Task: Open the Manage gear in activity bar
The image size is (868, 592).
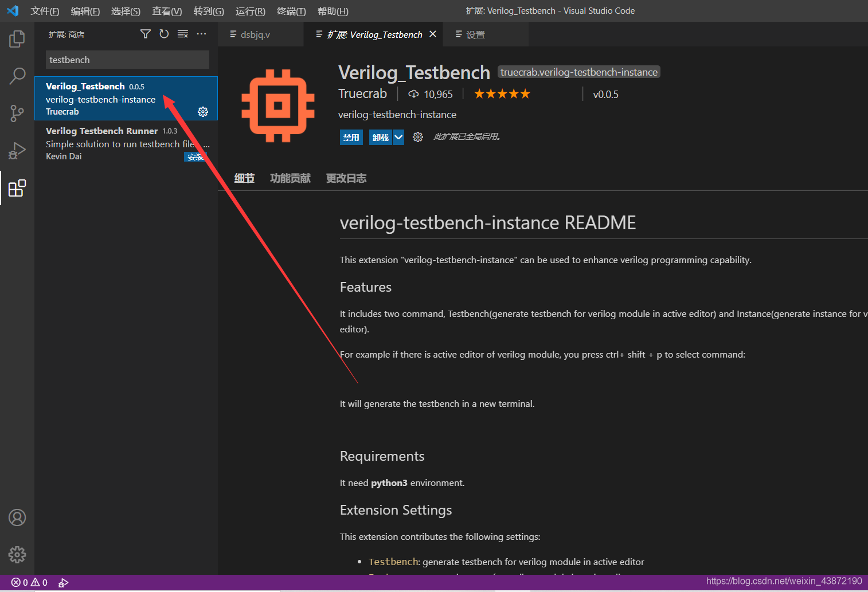Action: (17, 555)
